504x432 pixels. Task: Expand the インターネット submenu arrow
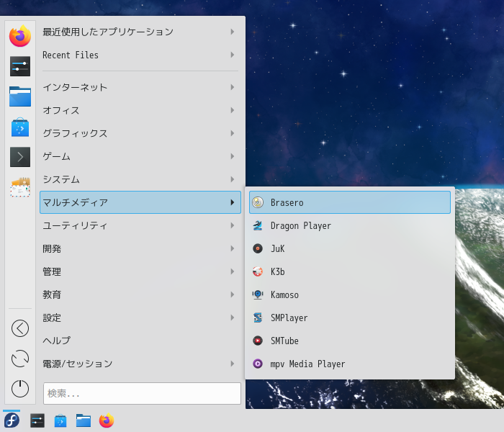(x=233, y=87)
